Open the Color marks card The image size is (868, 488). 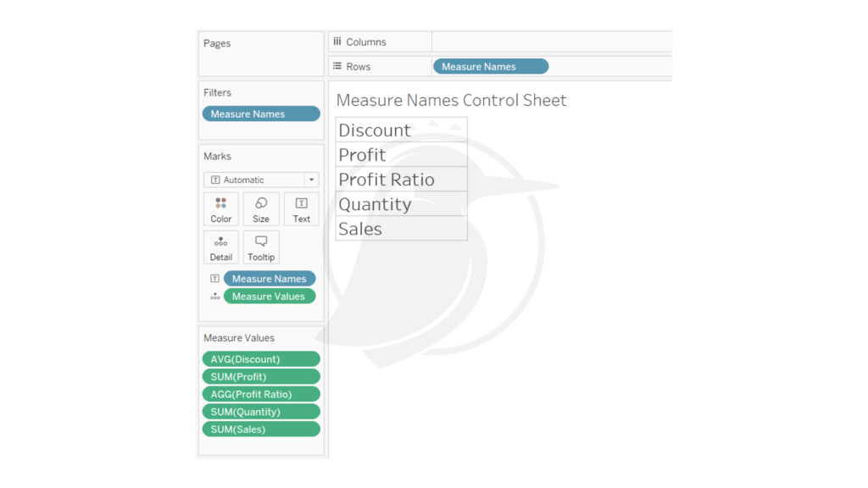click(221, 209)
